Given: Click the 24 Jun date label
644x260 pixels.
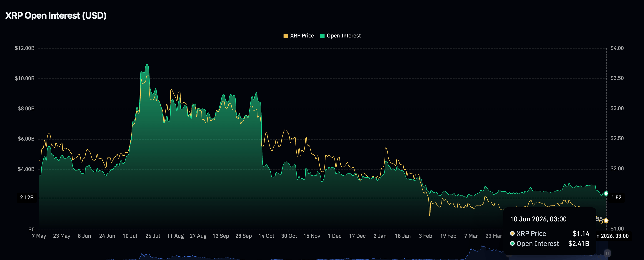Looking at the screenshot, I should pos(107,236).
